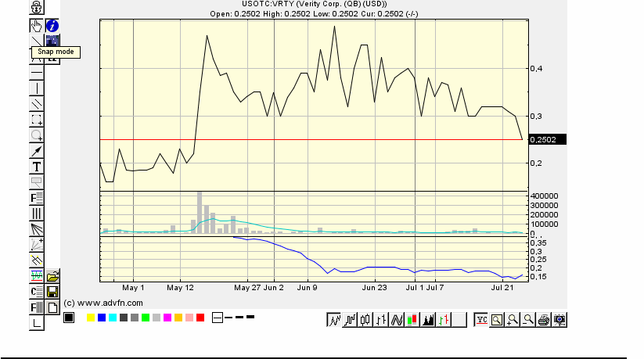The width and height of the screenshot is (644, 359).
Task: Click the Jun 23 date label
Action: 374,288
